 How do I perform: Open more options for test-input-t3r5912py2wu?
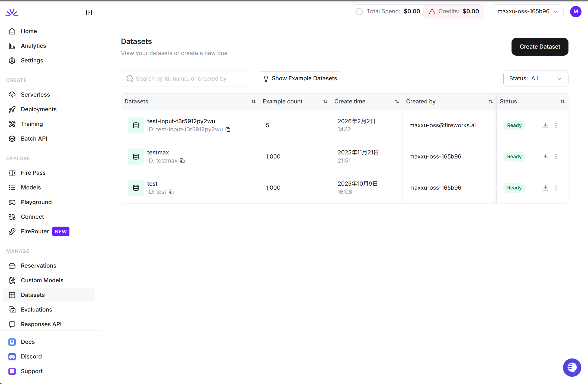click(x=556, y=125)
